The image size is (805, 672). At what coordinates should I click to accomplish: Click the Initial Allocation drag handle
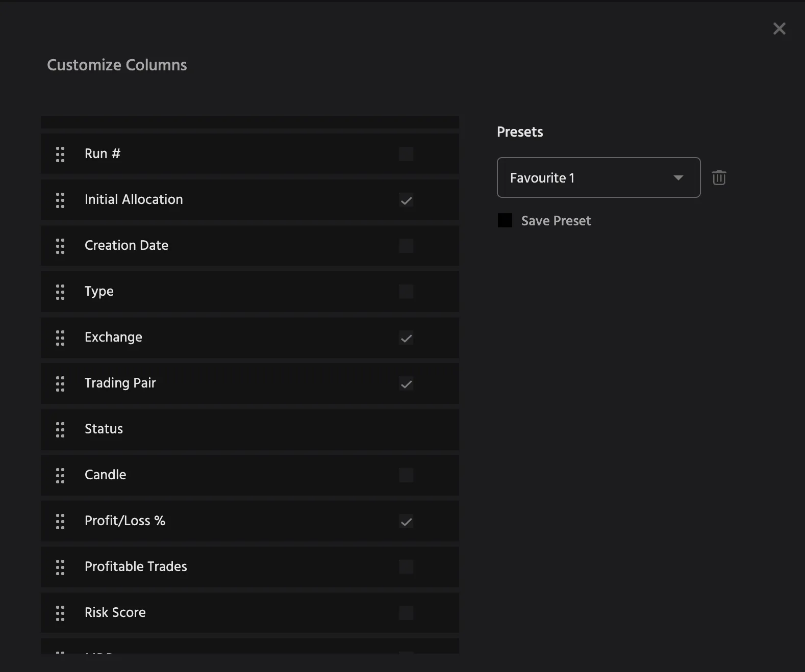point(60,200)
